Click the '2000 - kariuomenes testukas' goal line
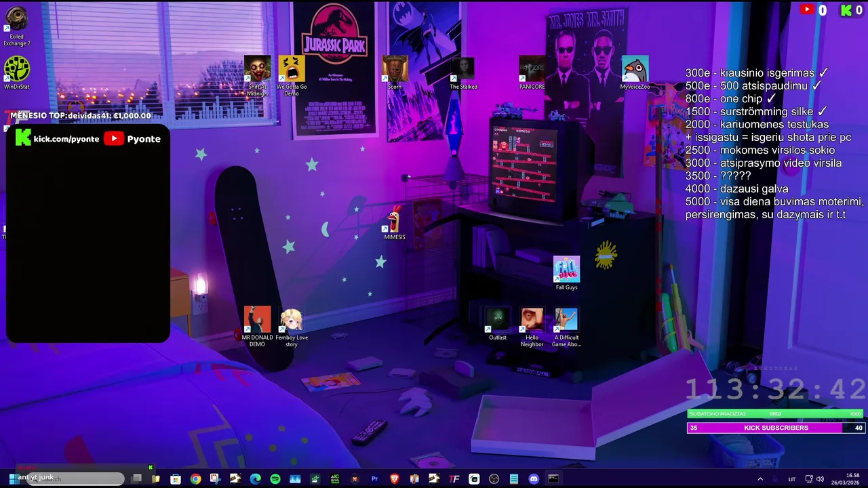 click(x=757, y=124)
